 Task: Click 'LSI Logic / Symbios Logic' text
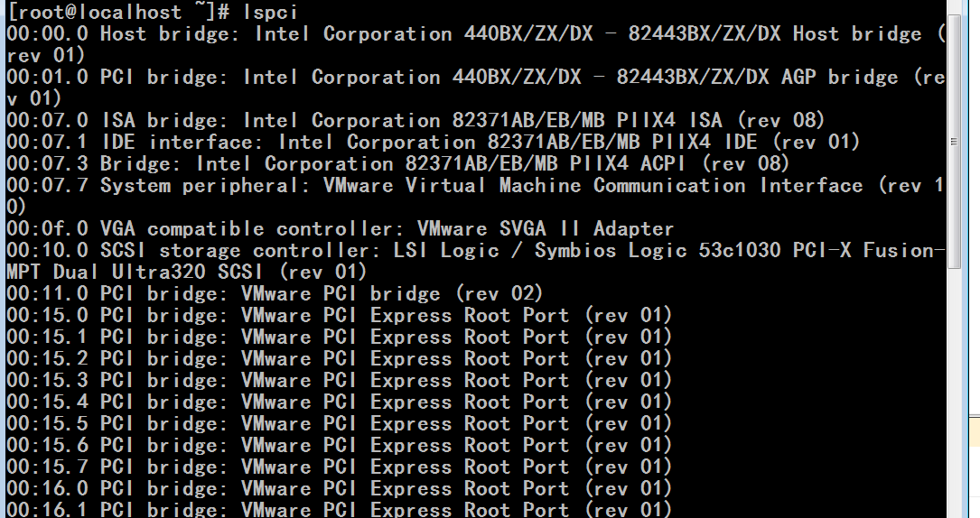click(540, 250)
